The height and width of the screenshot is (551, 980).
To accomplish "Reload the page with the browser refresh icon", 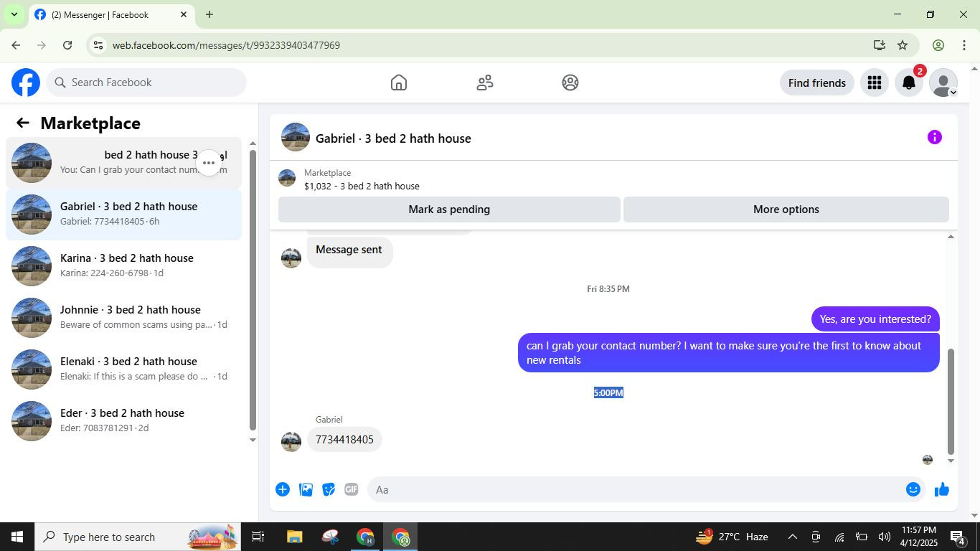I will (67, 45).
